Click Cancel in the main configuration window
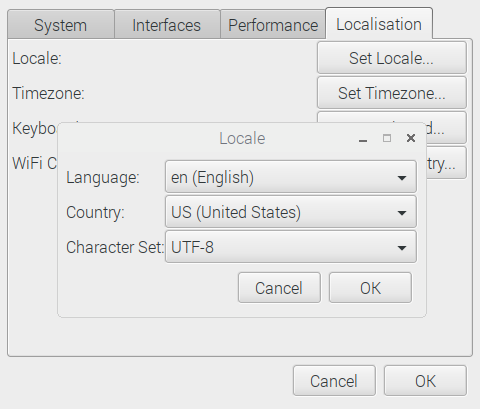480x409 pixels. point(334,381)
